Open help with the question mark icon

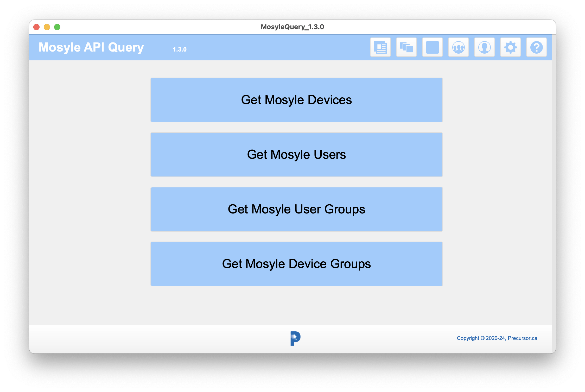coord(536,47)
